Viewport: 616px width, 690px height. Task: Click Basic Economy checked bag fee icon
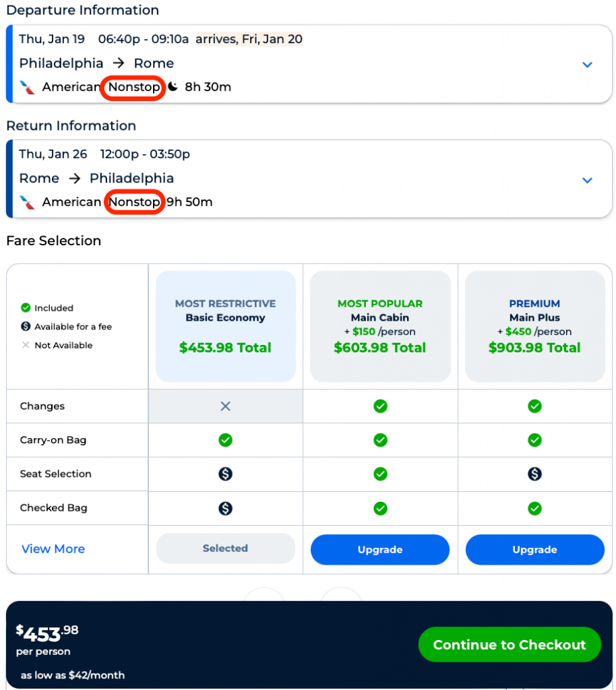(x=226, y=508)
